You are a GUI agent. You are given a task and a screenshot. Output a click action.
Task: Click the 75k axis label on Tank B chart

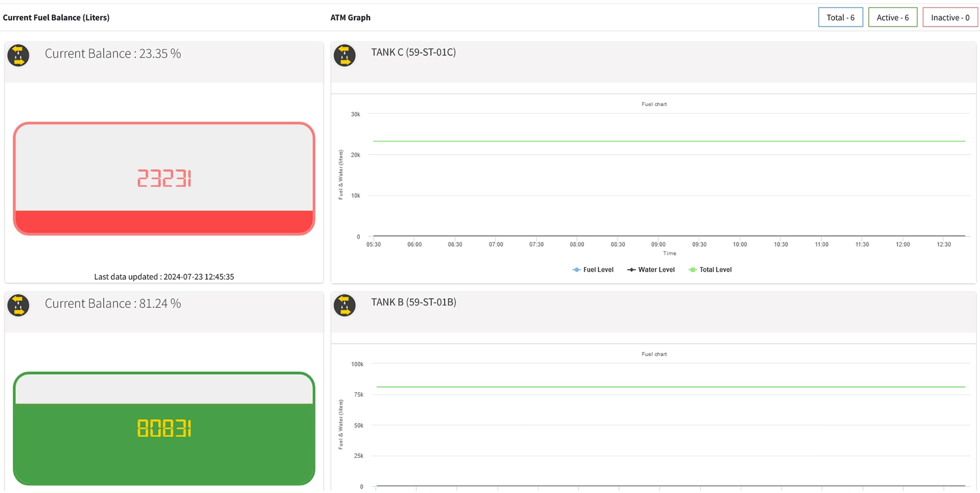coord(359,395)
